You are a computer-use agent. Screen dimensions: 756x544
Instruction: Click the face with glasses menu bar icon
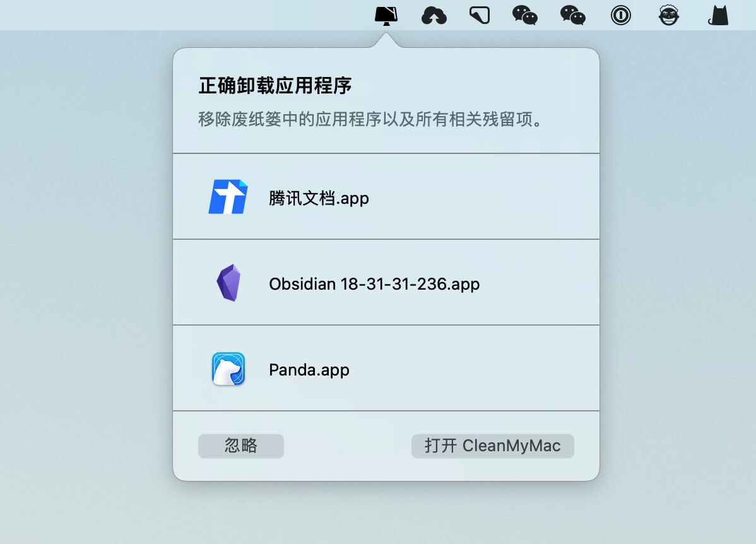point(669,15)
